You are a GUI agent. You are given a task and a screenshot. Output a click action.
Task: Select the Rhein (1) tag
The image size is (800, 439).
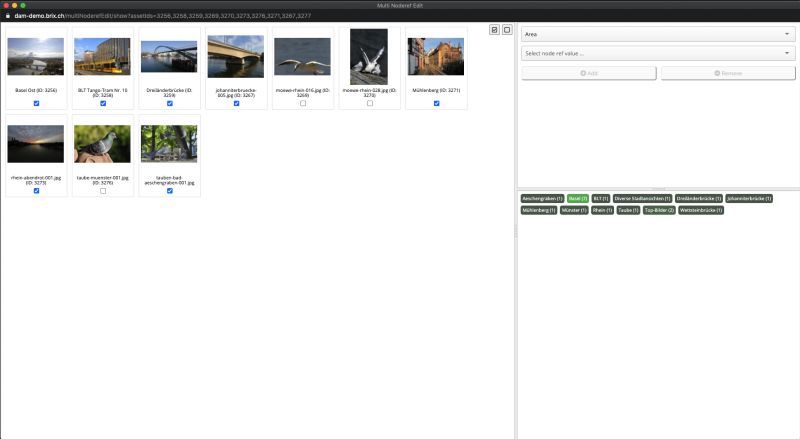coord(602,210)
